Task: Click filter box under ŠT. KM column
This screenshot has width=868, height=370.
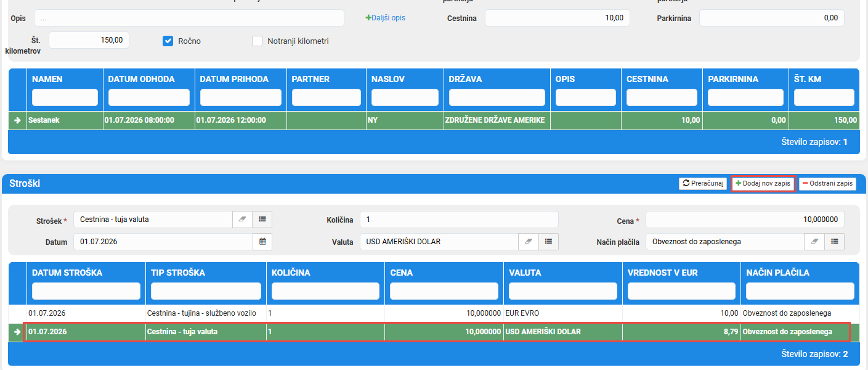Action: click(824, 97)
